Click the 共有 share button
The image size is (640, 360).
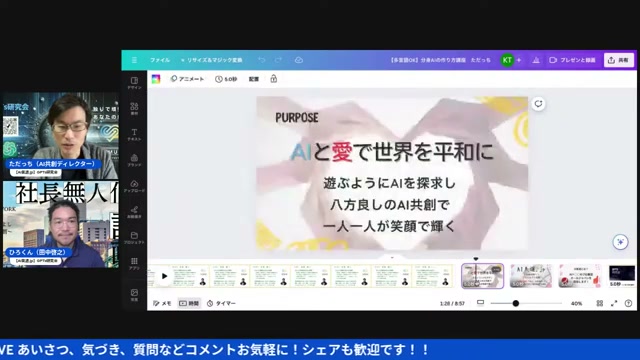(619, 60)
